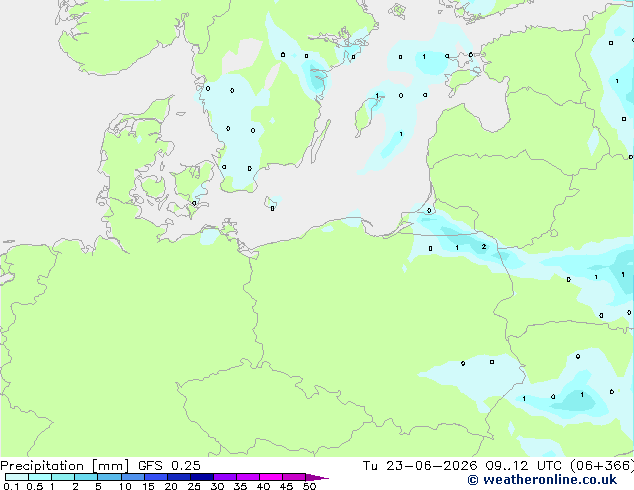
Task: Click the '0.5' legend scale label
Action: tap(34, 486)
